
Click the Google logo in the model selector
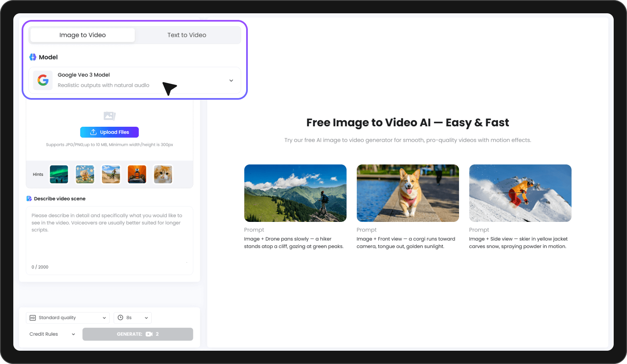(43, 80)
